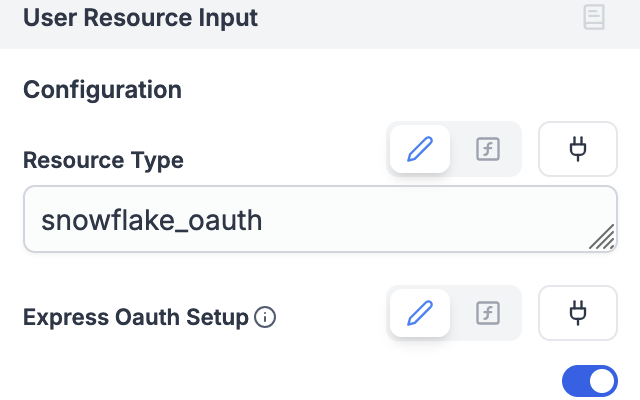This screenshot has width=640, height=400.
Task: Show the info tooltip icon beside Express Oauth Setup
Action: [265, 318]
